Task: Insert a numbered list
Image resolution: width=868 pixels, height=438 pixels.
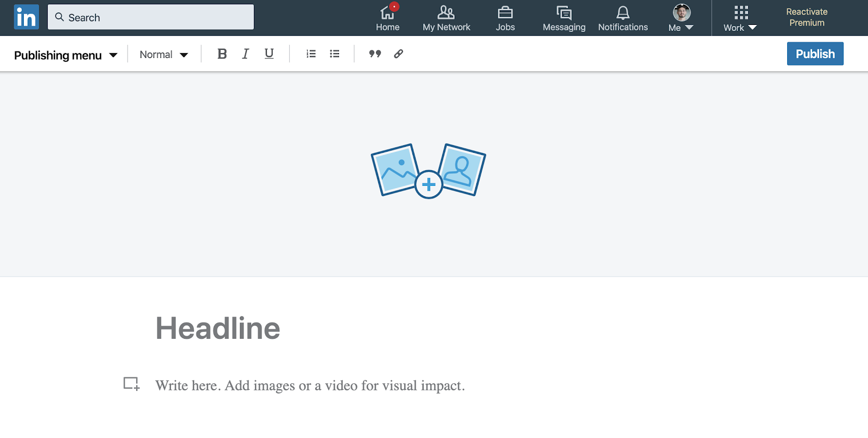Action: [x=311, y=54]
